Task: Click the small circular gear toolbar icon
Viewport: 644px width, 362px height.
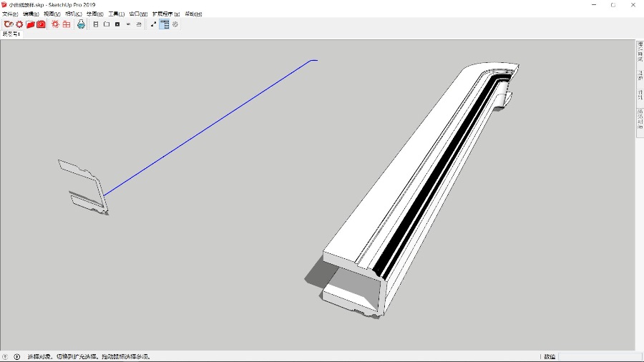Action: pos(175,24)
